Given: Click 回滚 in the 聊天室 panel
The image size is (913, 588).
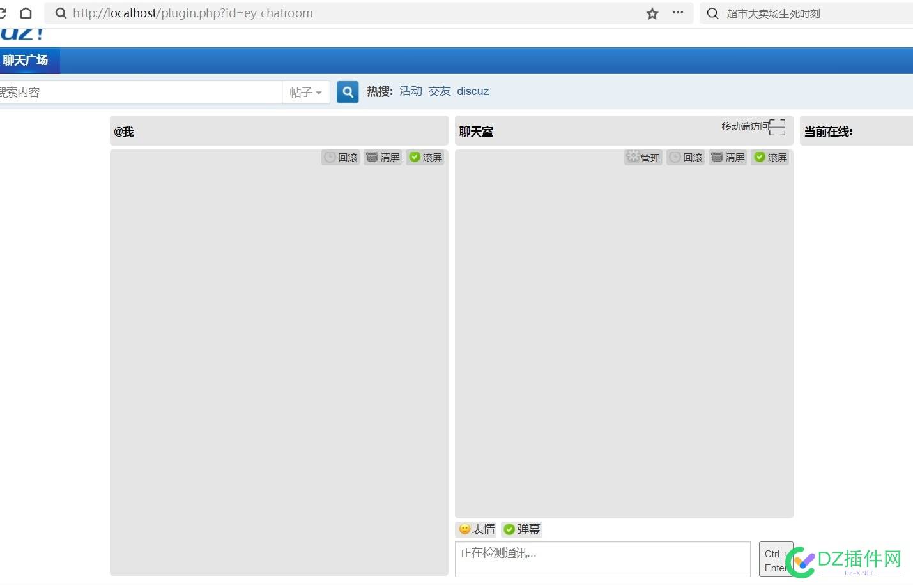Looking at the screenshot, I should tap(686, 157).
